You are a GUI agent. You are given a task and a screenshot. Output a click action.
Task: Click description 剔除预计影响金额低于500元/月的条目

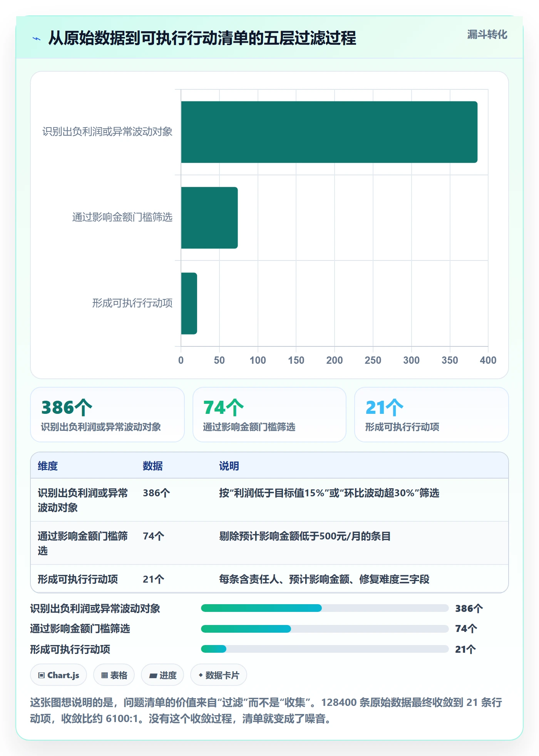[x=305, y=536]
